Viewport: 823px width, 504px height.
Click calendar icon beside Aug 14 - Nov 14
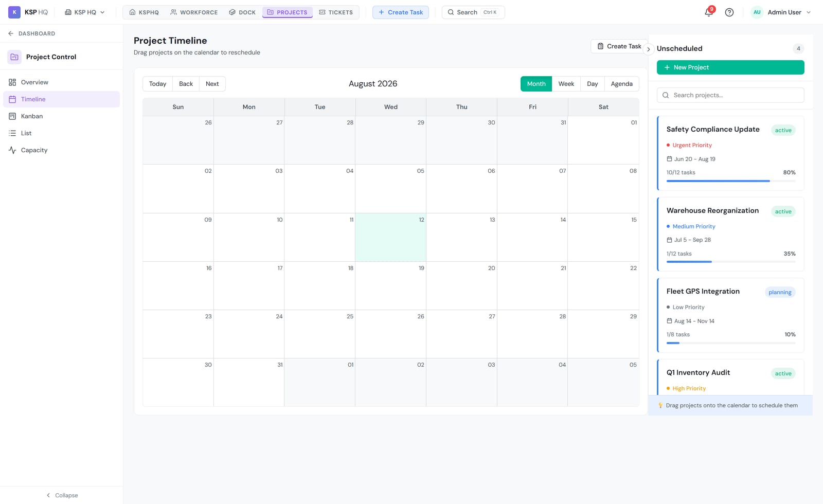(669, 321)
